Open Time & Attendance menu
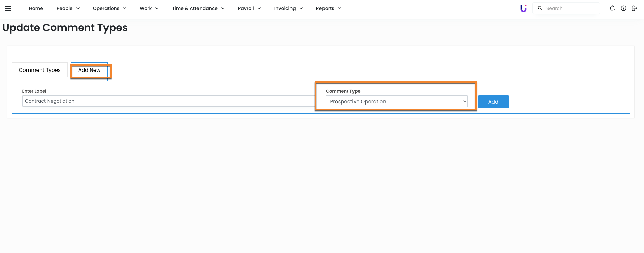 point(198,8)
